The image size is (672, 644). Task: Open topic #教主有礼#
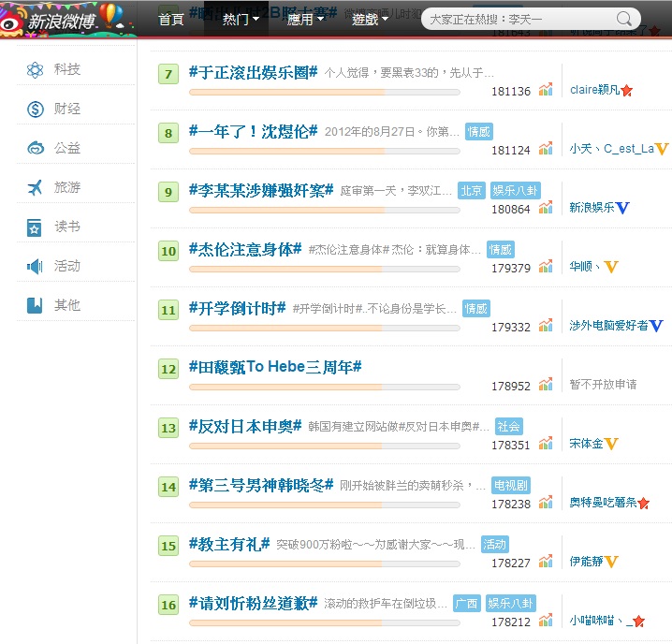click(229, 545)
